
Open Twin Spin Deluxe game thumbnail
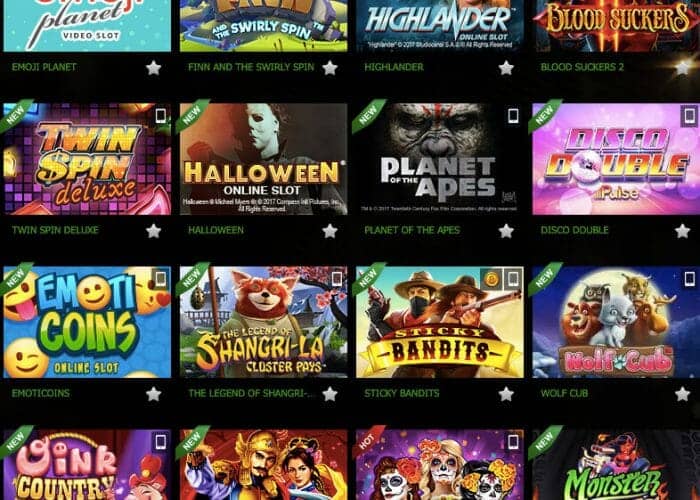87,159
